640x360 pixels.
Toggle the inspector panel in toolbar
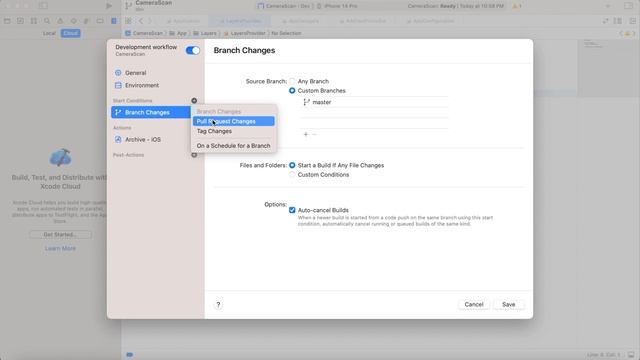[629, 6]
